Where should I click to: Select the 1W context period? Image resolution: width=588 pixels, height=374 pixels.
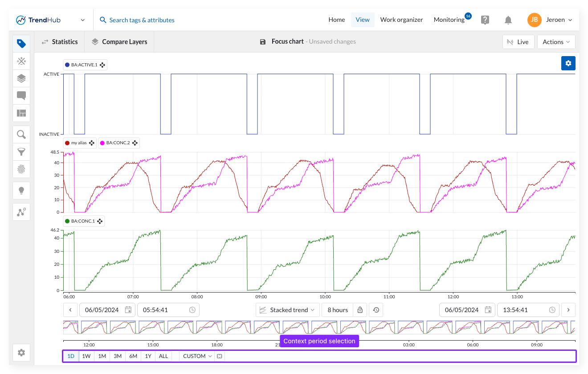[86, 356]
